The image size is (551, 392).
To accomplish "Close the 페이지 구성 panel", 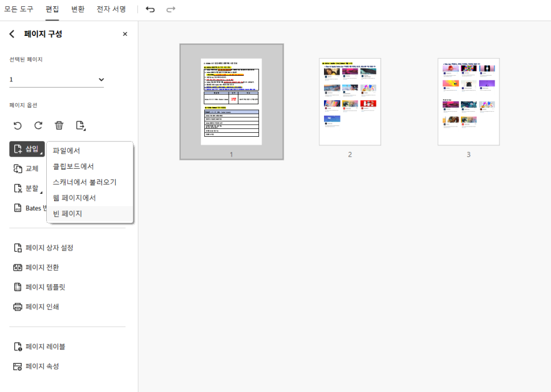I will point(125,34).
